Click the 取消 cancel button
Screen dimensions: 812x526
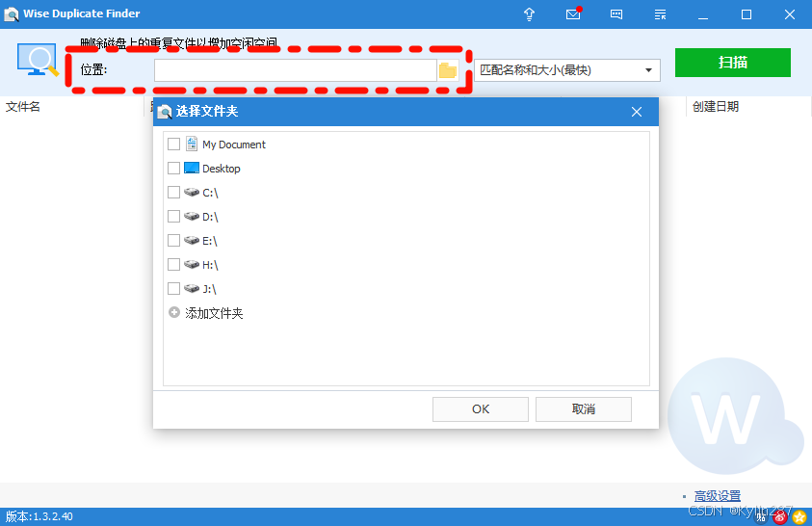584,409
